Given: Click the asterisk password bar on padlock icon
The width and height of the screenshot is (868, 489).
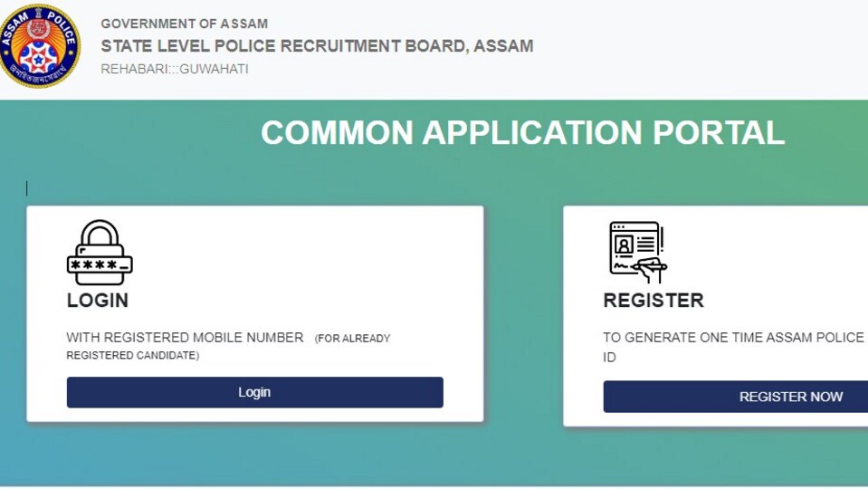Looking at the screenshot, I should pyautogui.click(x=100, y=265).
